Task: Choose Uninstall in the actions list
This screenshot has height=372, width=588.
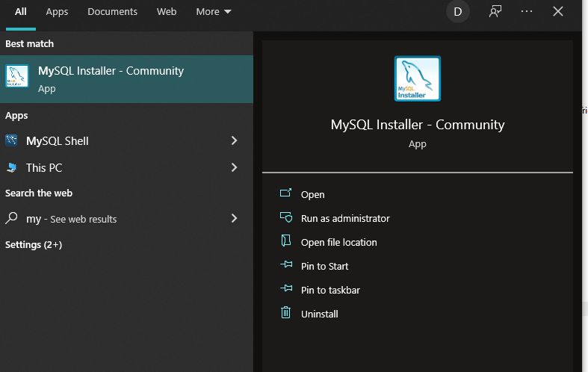Action: tap(320, 314)
